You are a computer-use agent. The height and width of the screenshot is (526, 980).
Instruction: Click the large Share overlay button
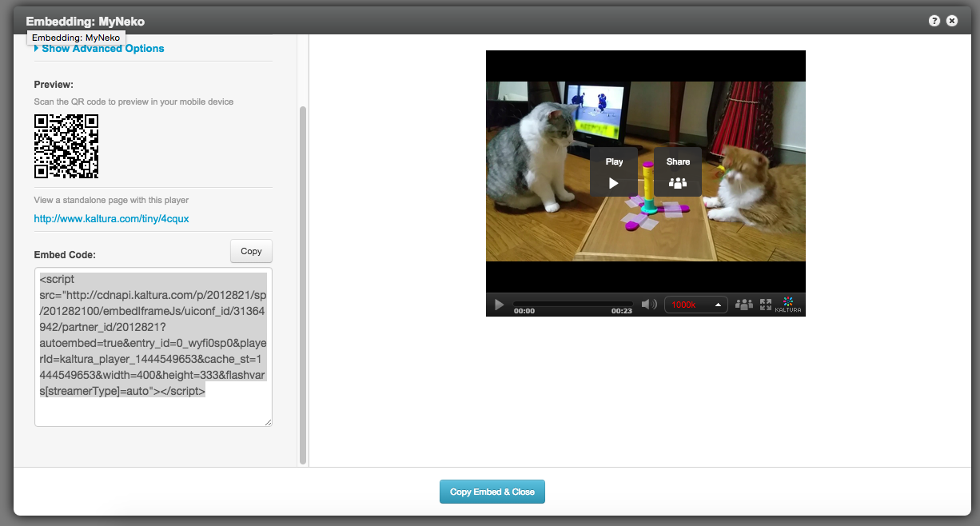(678, 172)
